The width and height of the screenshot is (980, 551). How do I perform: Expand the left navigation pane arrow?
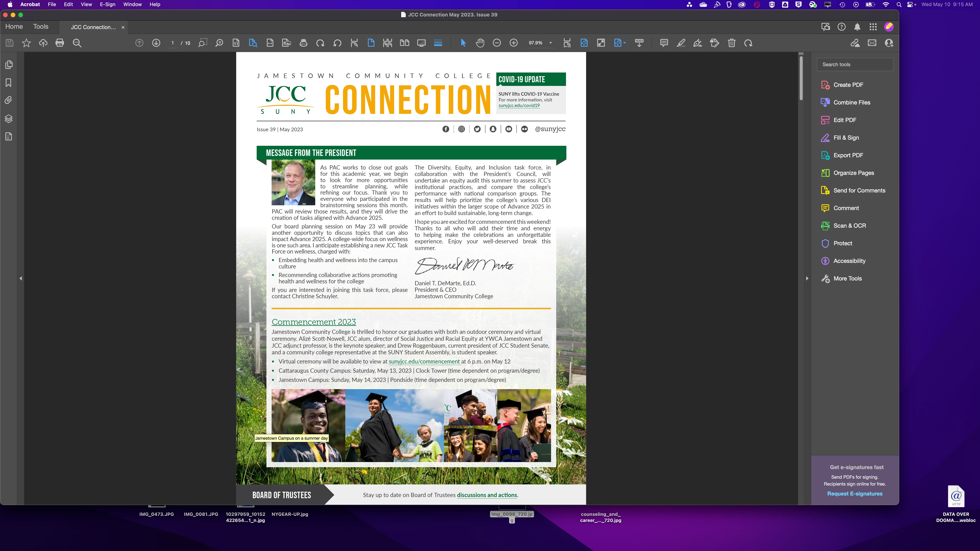point(21,278)
